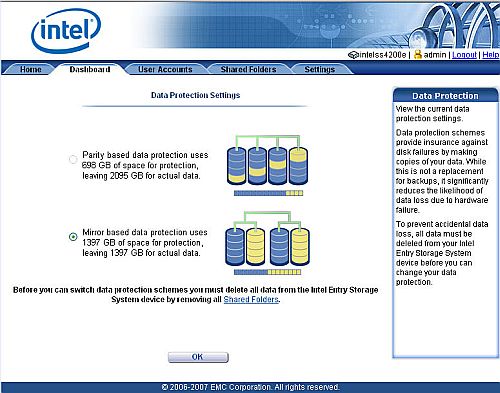
Task: Click the admin username text
Action: 435,55
